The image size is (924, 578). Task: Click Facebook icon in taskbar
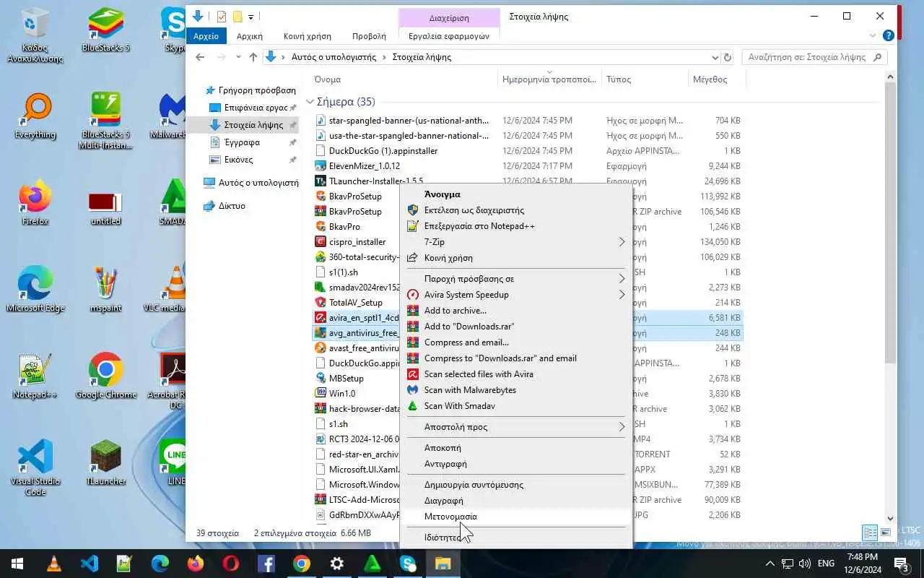tap(266, 564)
